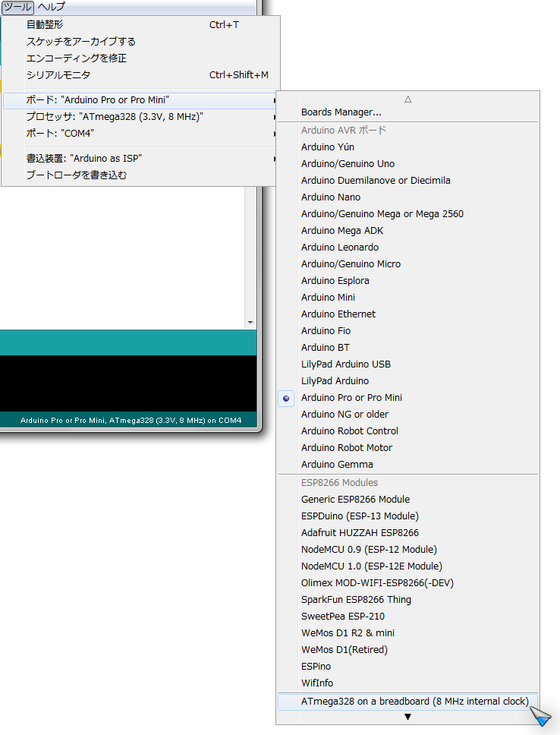This screenshot has height=735, width=560.
Task: Choose エンコーディングを修正 menu entry
Action: (140, 58)
